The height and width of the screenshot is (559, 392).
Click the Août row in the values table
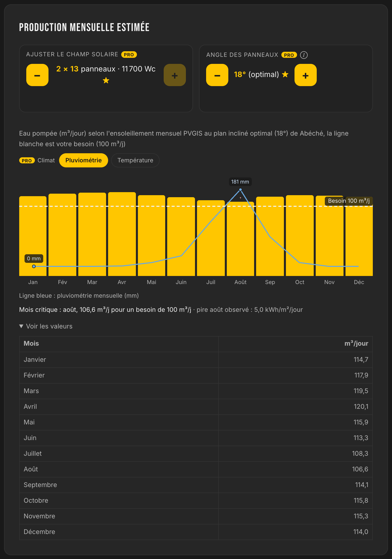tap(196, 469)
